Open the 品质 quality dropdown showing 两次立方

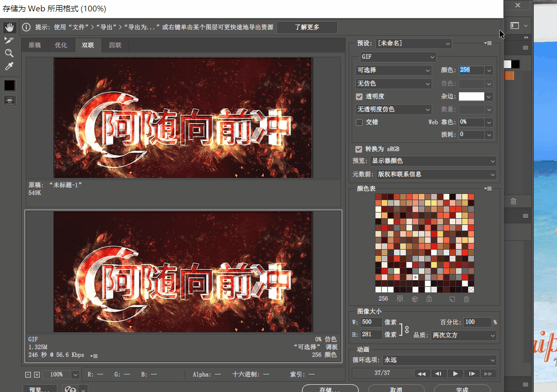(x=463, y=335)
